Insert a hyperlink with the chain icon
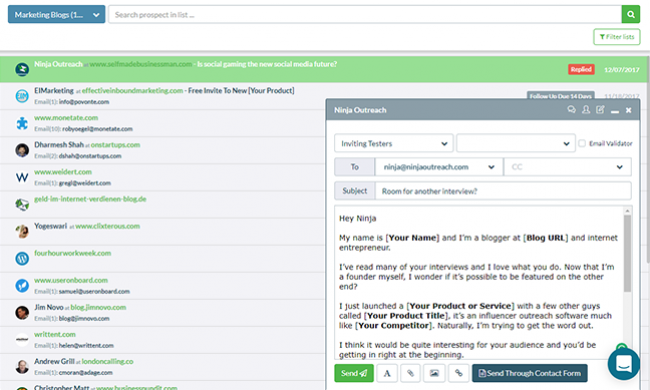This screenshot has width=650, height=390. tap(458, 373)
